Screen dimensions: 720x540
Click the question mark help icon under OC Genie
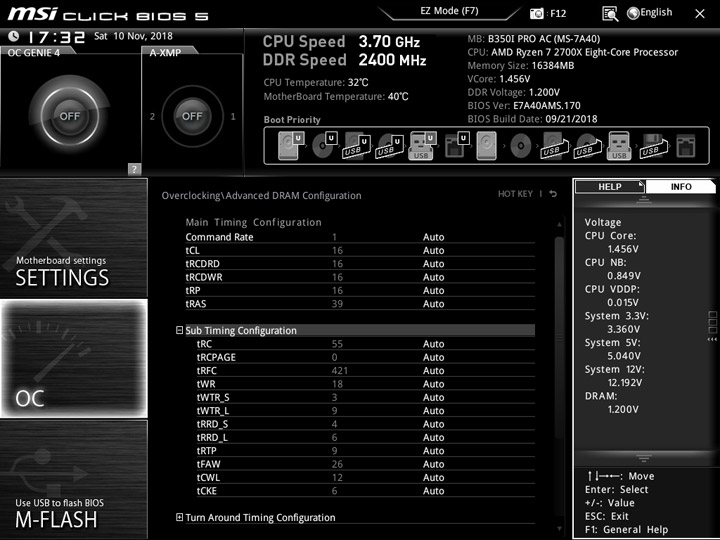click(134, 169)
